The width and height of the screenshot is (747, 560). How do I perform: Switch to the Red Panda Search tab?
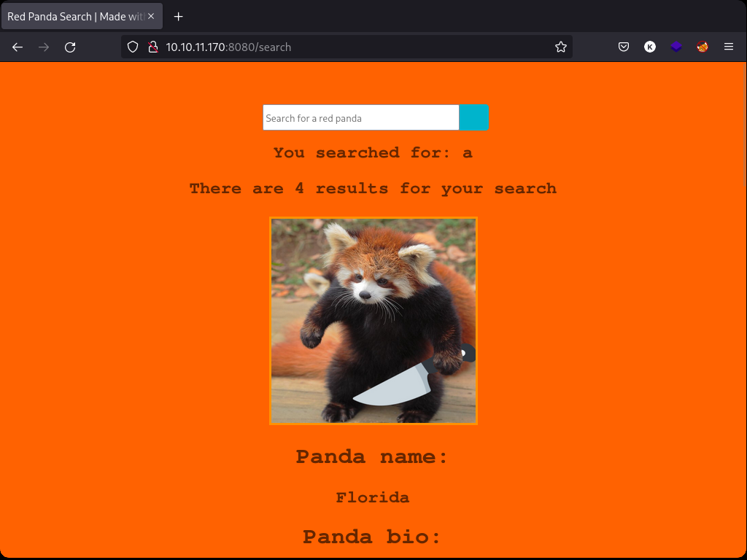point(73,16)
